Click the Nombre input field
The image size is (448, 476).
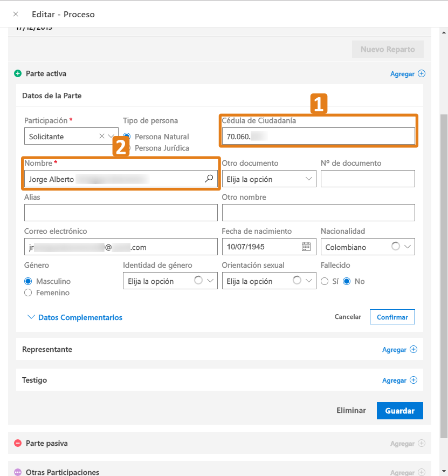click(121, 179)
